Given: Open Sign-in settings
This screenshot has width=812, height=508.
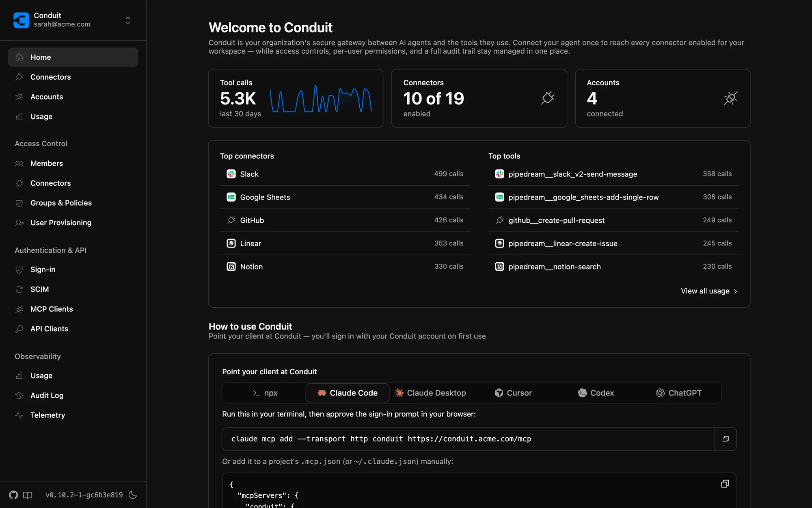Looking at the screenshot, I should (x=73, y=269).
